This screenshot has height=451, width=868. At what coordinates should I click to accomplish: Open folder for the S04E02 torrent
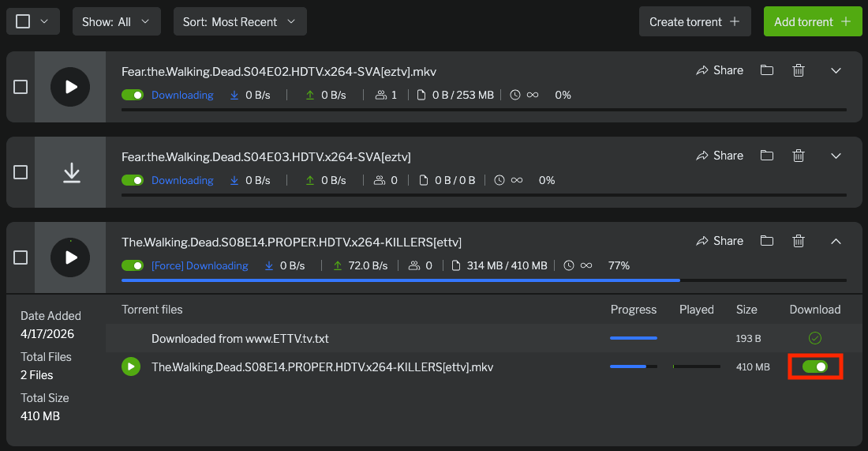click(x=766, y=70)
